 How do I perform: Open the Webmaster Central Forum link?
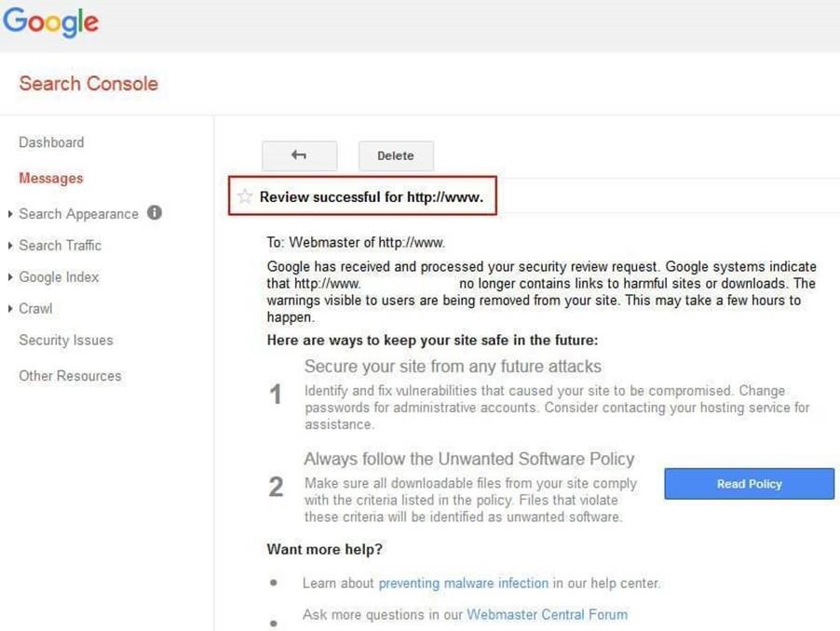point(547,614)
